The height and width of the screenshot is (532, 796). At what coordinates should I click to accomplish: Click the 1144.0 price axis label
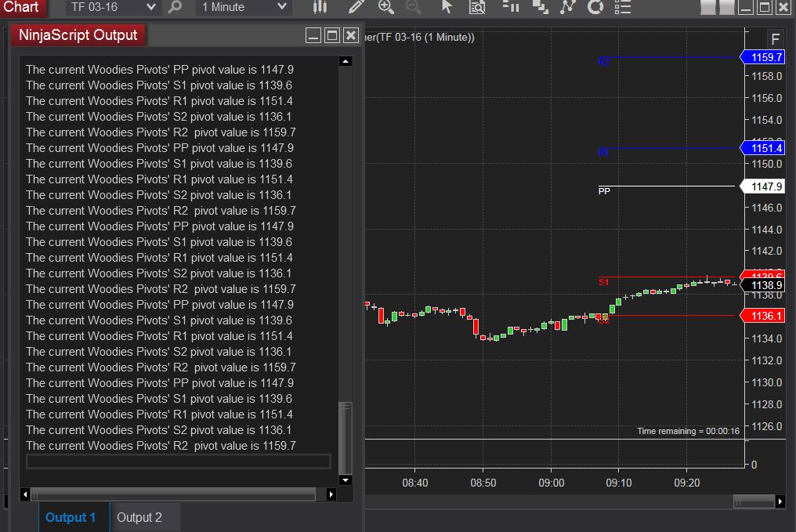coord(766,230)
